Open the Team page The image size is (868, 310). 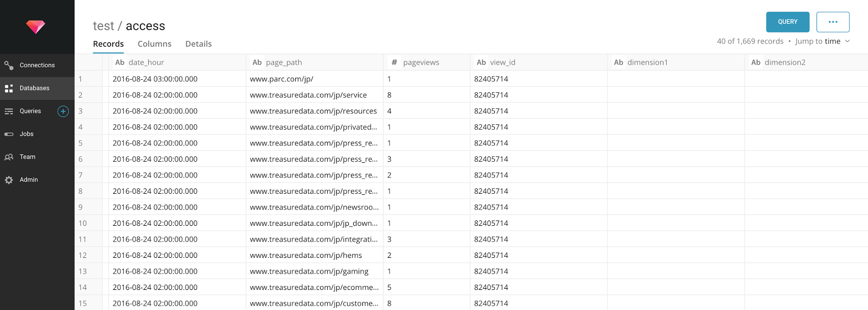click(x=37, y=157)
